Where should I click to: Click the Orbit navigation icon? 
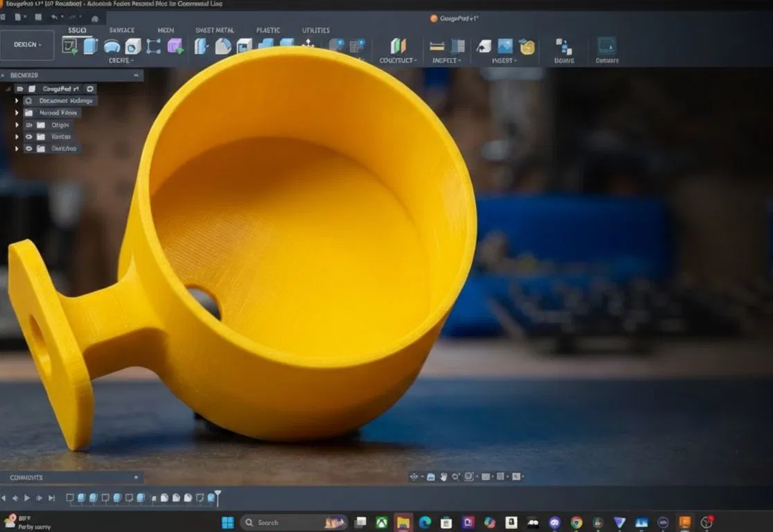pos(414,477)
